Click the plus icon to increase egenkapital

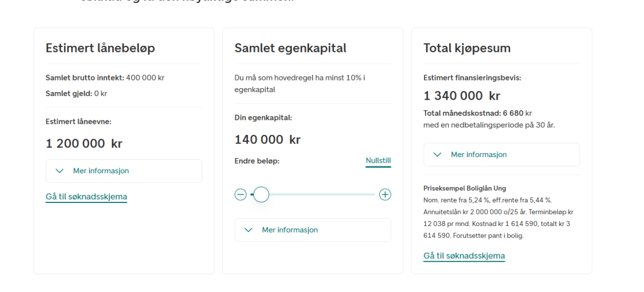click(x=385, y=194)
